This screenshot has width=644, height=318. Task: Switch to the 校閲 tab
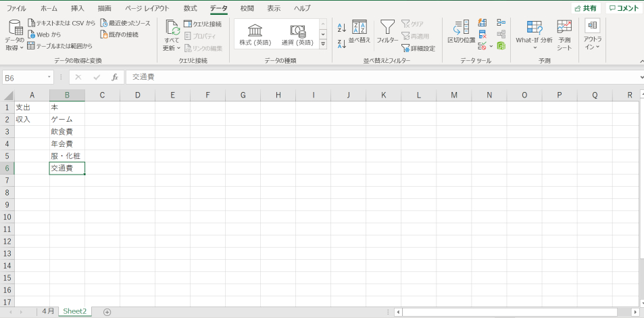247,8
